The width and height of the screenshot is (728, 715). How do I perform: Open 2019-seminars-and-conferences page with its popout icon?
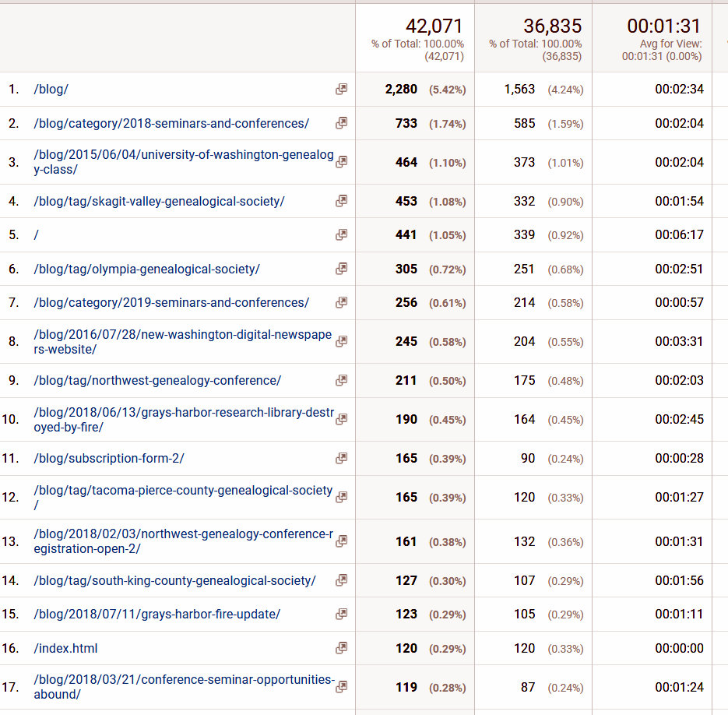(341, 302)
